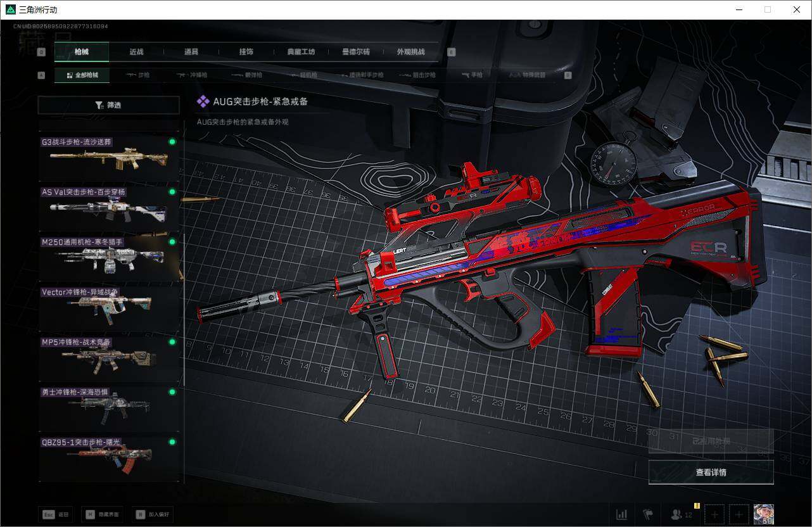Image resolution: width=812 pixels, height=527 pixels.
Task: Click the green status dot on MP5冲锋枪
Action: tap(172, 342)
